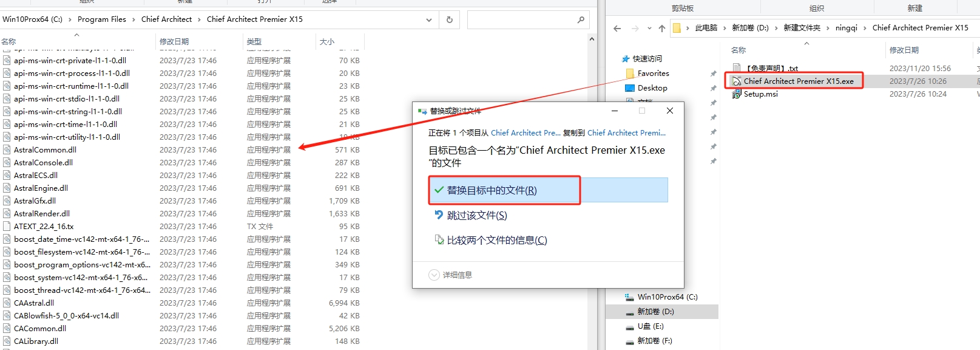Select ningqi breadcrumb in right Explorer
Screen dimensions: 980x350
847,28
